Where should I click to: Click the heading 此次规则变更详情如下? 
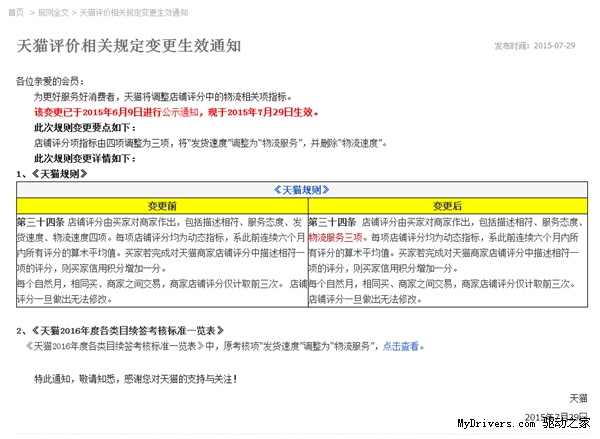[x=85, y=158]
